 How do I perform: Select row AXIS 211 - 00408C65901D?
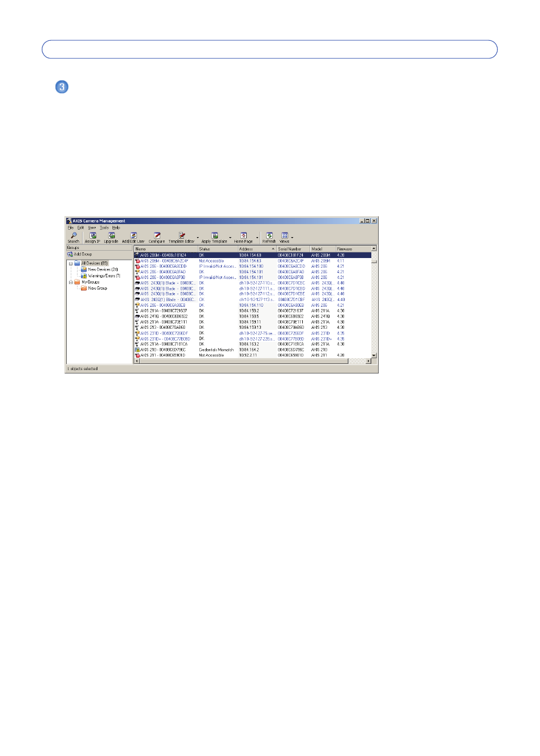click(252, 355)
